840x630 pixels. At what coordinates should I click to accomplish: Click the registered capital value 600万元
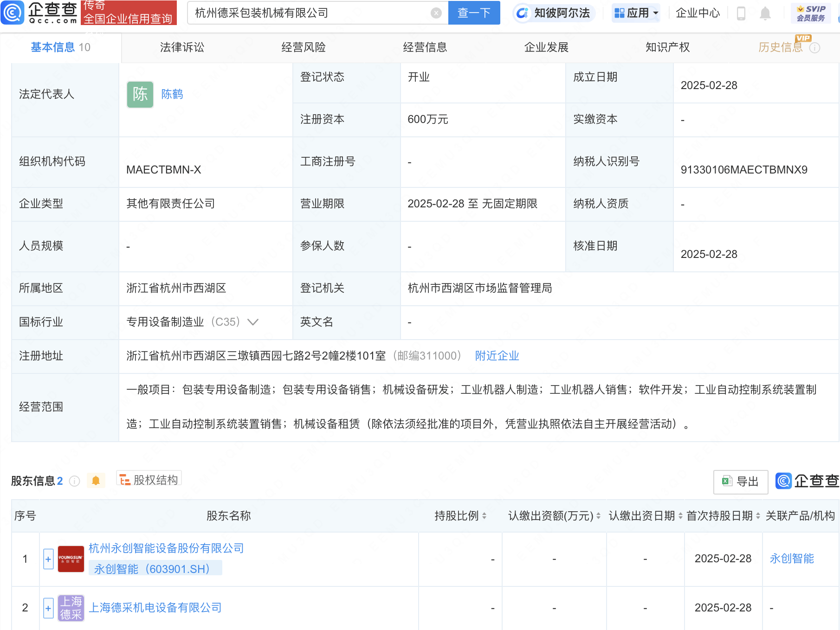point(428,119)
